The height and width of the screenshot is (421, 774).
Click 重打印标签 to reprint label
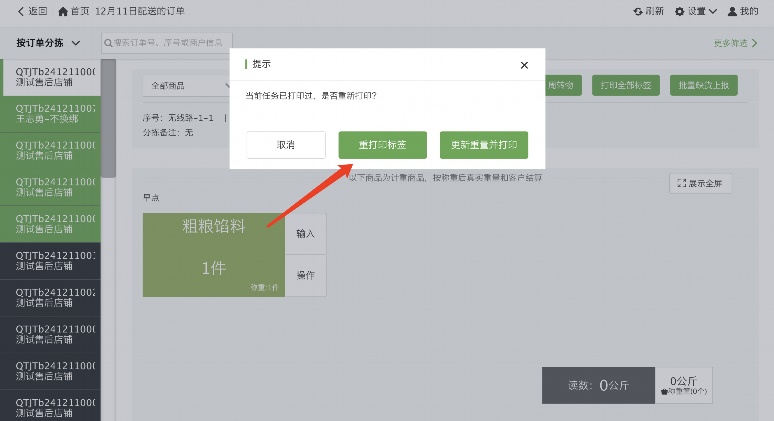[x=383, y=145]
